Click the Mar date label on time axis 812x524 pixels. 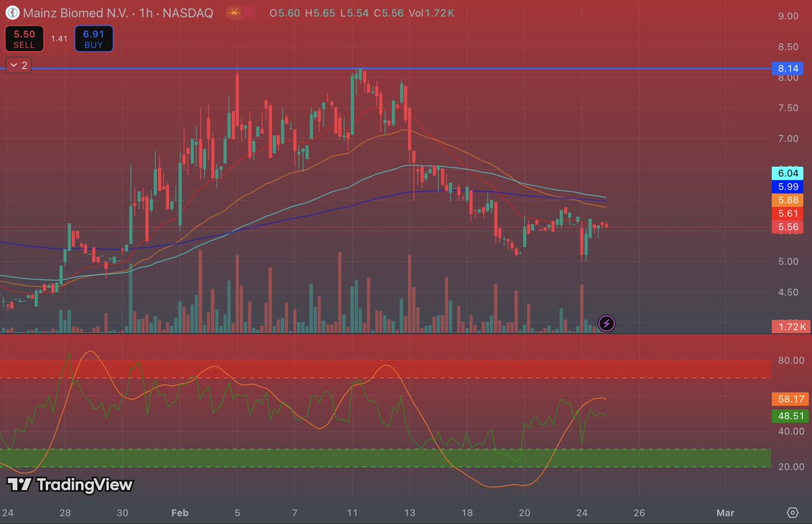pos(725,512)
